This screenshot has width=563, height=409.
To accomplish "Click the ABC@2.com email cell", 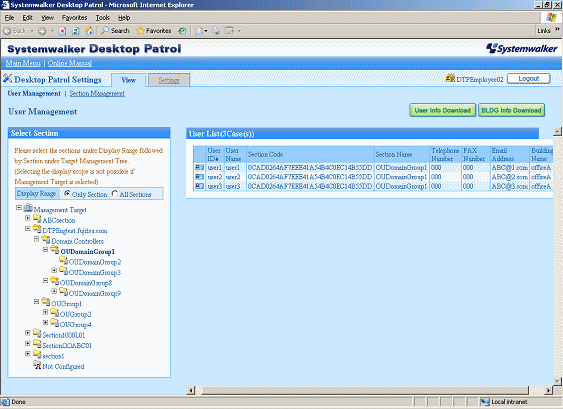I will click(510, 177).
